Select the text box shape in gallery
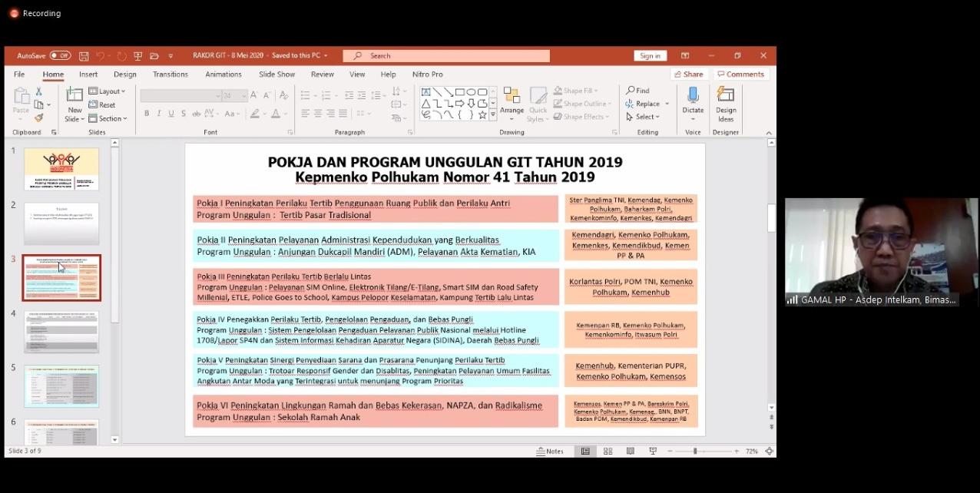This screenshot has width=980, height=493. (425, 91)
